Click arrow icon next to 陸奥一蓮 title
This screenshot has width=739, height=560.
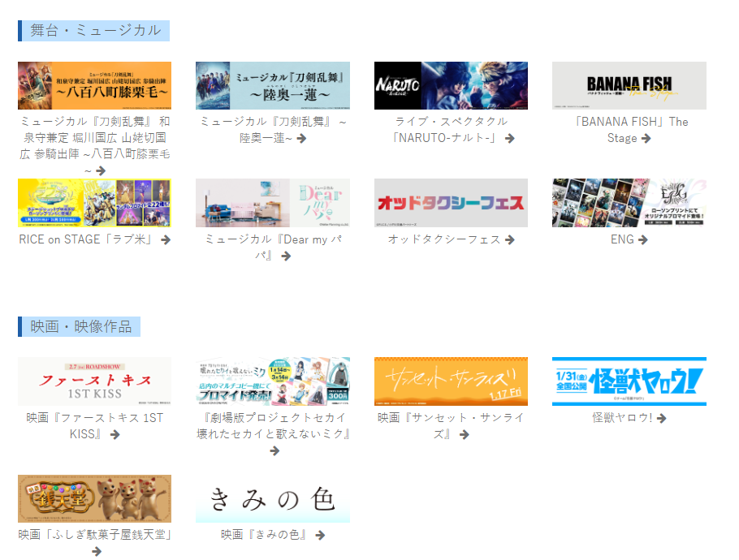(301, 139)
